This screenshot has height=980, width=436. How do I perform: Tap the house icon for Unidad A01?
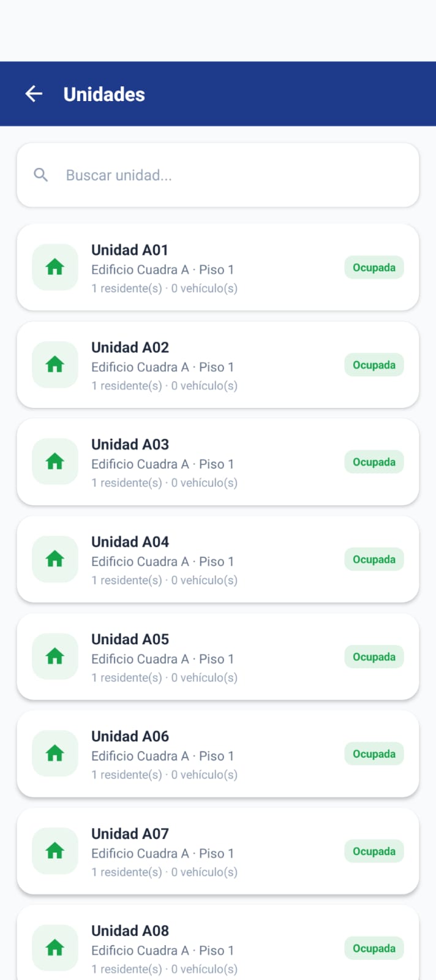55,267
